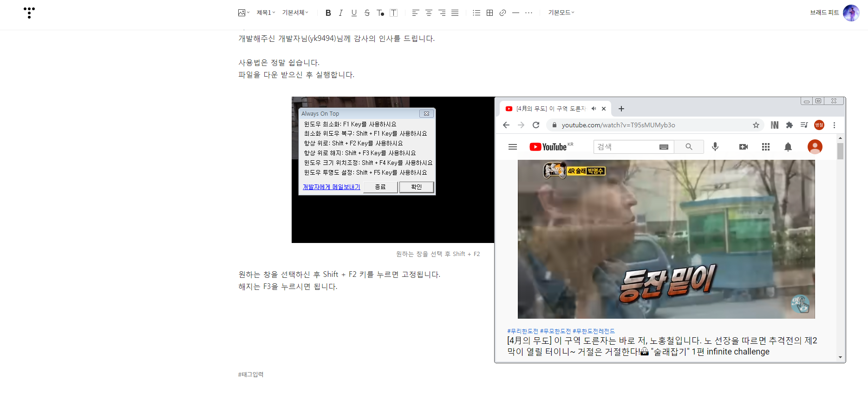Reload the YouTube page in Chrome
This screenshot has height=400, width=868.
point(536,125)
